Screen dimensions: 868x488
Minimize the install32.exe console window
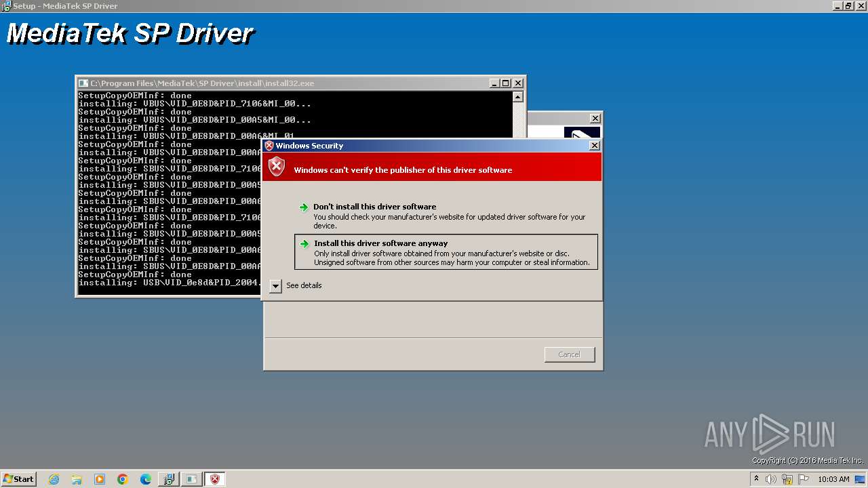[x=494, y=83]
